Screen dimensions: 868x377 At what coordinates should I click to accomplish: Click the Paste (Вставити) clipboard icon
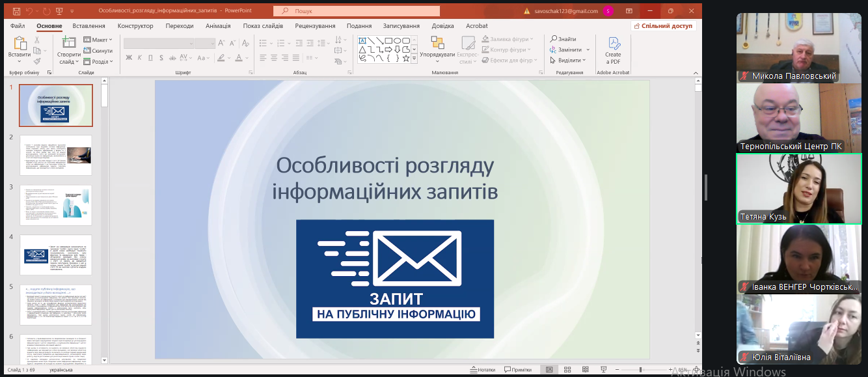19,47
